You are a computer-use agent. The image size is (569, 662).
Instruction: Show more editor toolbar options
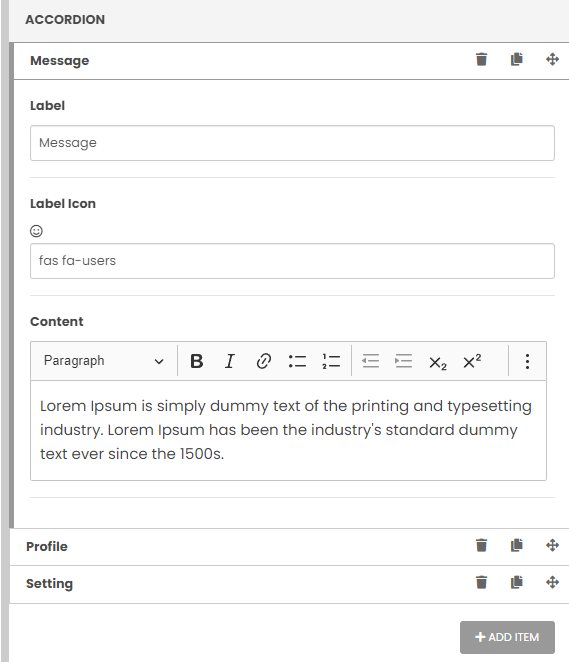pyautogui.click(x=527, y=361)
